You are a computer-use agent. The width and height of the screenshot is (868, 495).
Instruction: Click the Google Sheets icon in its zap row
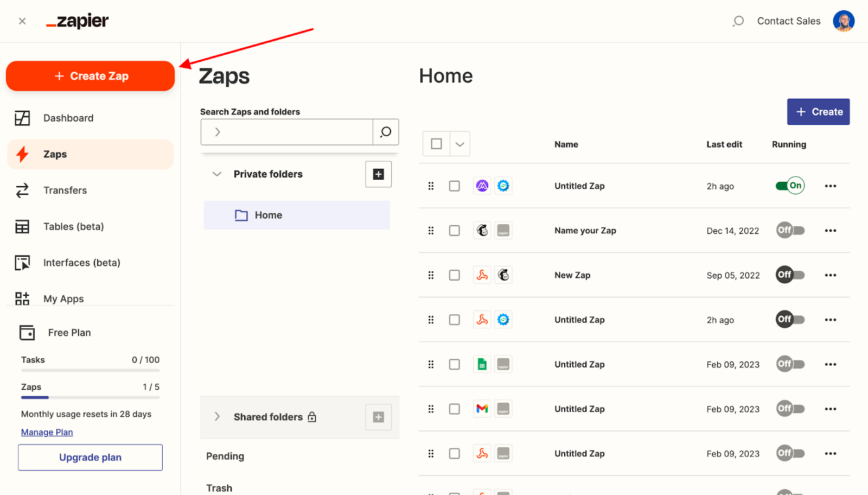pos(482,365)
